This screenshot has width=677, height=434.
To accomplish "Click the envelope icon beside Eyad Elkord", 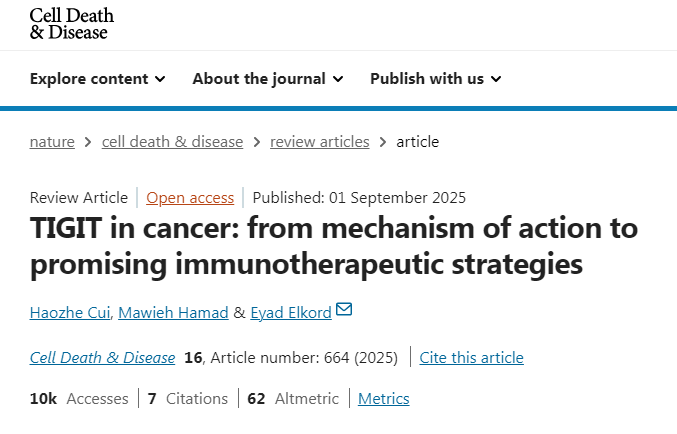I will coord(344,310).
